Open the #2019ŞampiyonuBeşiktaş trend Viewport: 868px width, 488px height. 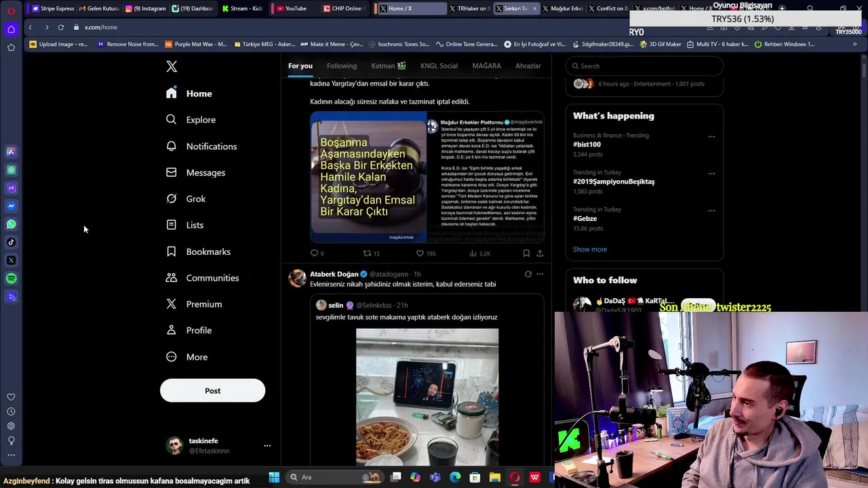tap(614, 182)
